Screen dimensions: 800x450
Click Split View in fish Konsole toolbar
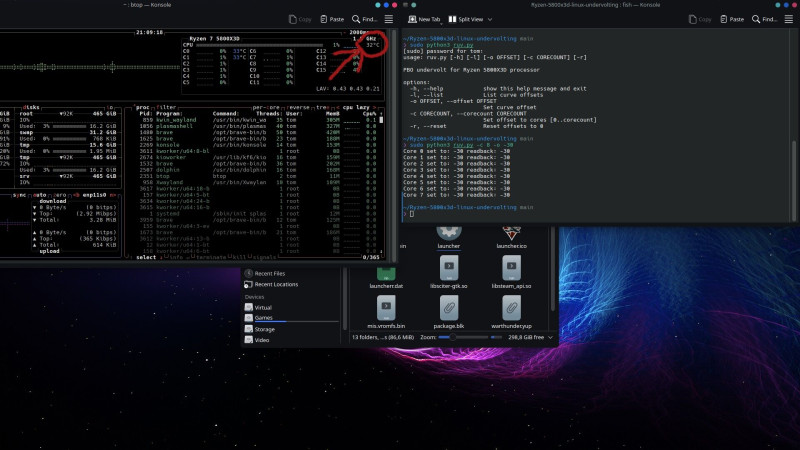pyautogui.click(x=466, y=19)
